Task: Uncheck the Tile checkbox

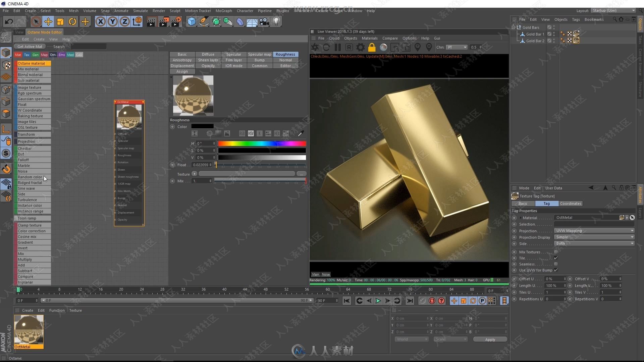Action: (x=556, y=258)
